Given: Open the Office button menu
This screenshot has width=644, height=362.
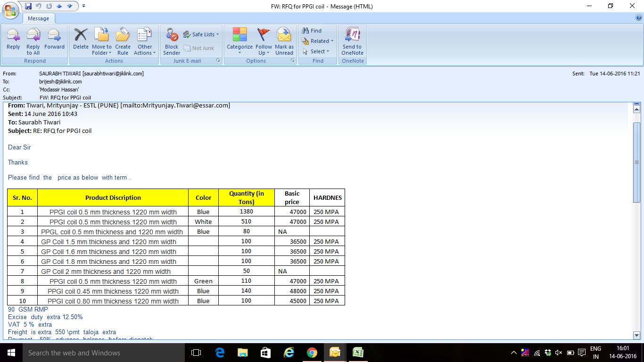Looking at the screenshot, I should [x=10, y=10].
